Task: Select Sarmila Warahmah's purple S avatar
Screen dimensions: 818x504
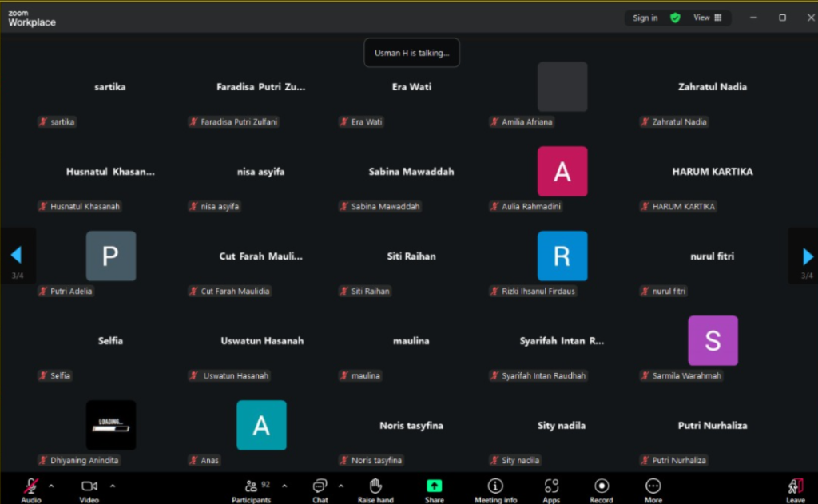Action: click(713, 340)
